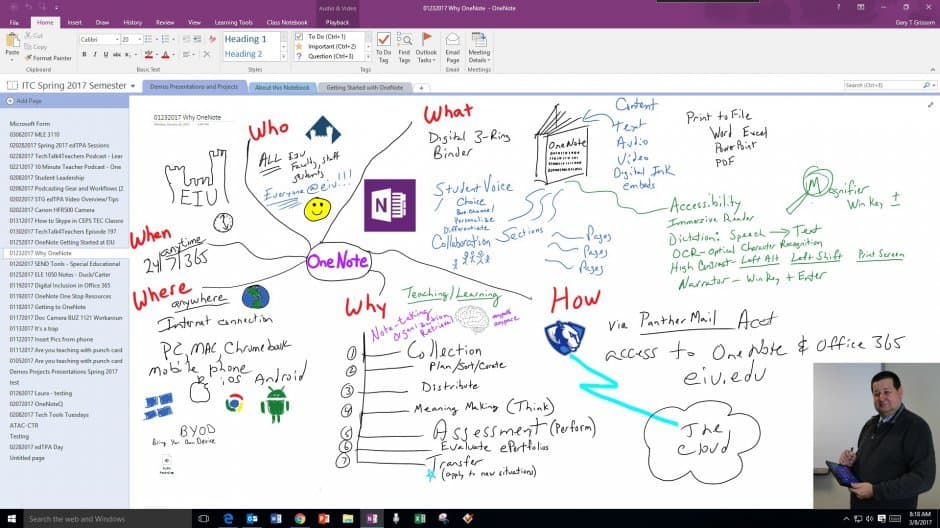This screenshot has width=940, height=528.
Task: Click the To Do Tag button
Action: 384,48
